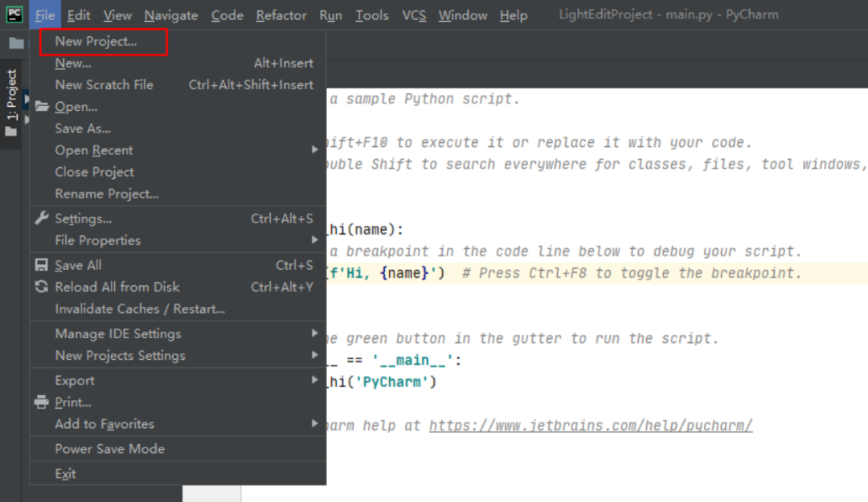Image resolution: width=868 pixels, height=502 pixels.
Task: Expand the Open Recent submenu arrow
Action: click(314, 150)
